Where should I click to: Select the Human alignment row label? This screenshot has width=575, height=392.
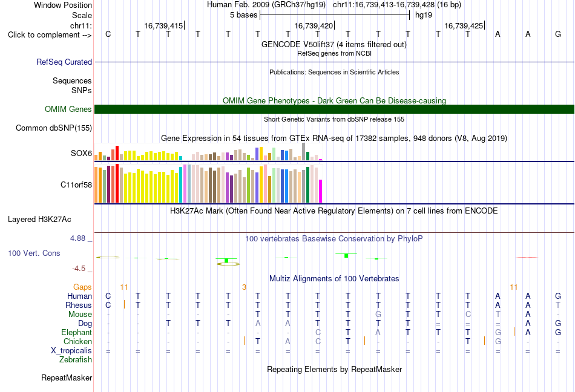click(x=79, y=296)
